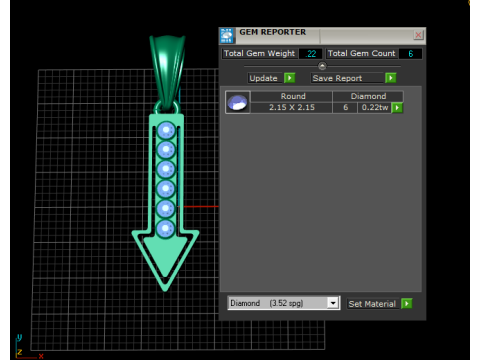Click the 'Diamond' cell in gem row

coord(368,96)
